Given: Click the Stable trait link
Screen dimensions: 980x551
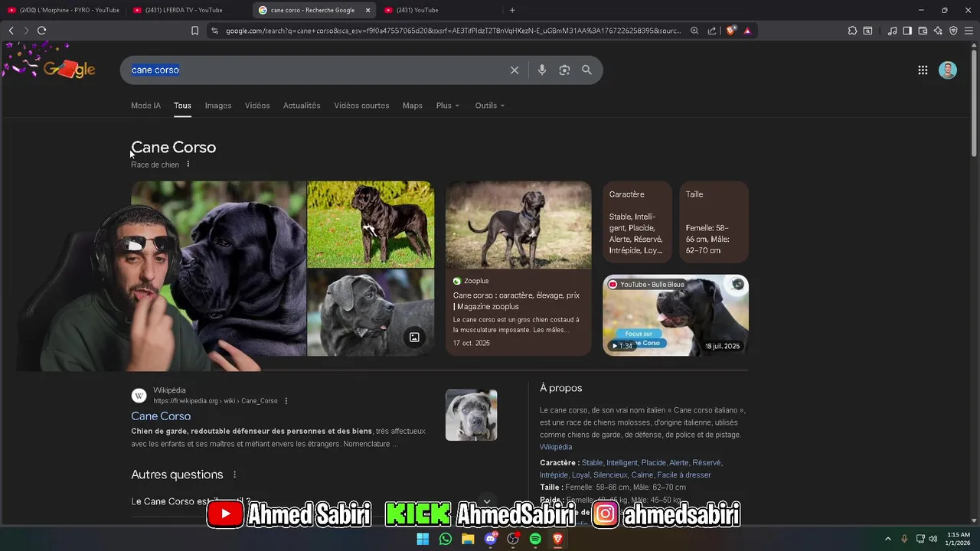Looking at the screenshot, I should pyautogui.click(x=592, y=463).
